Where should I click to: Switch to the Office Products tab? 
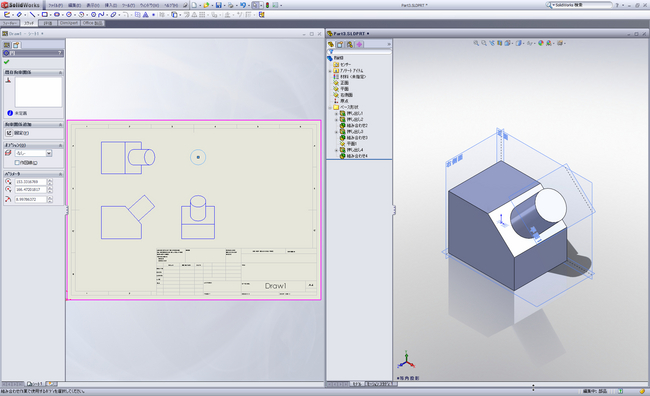click(92, 23)
